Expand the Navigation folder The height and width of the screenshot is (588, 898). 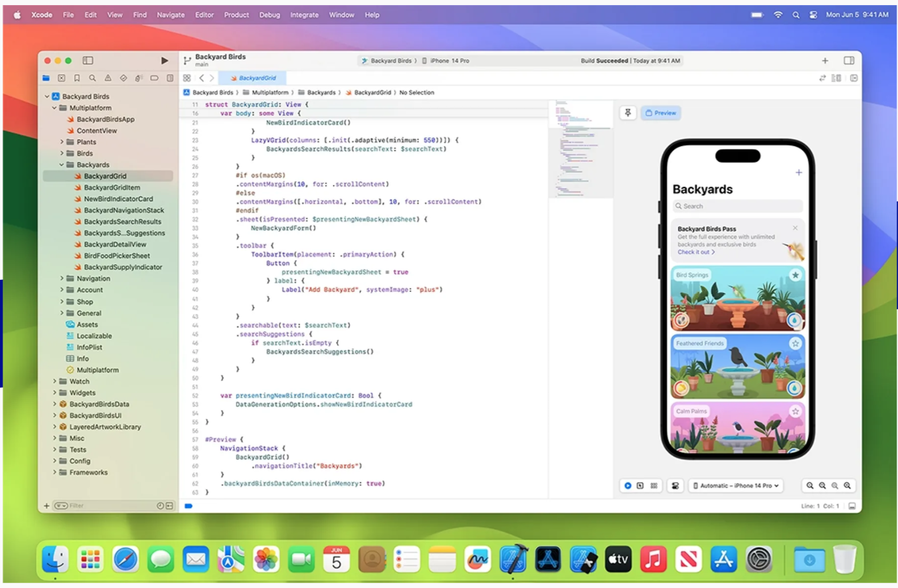coord(62,279)
